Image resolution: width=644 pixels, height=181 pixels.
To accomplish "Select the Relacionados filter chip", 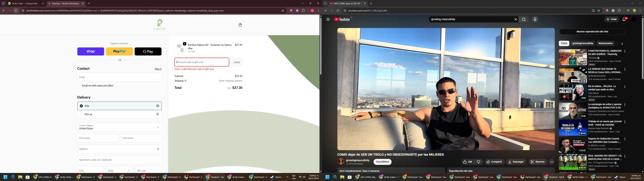I will [x=606, y=43].
